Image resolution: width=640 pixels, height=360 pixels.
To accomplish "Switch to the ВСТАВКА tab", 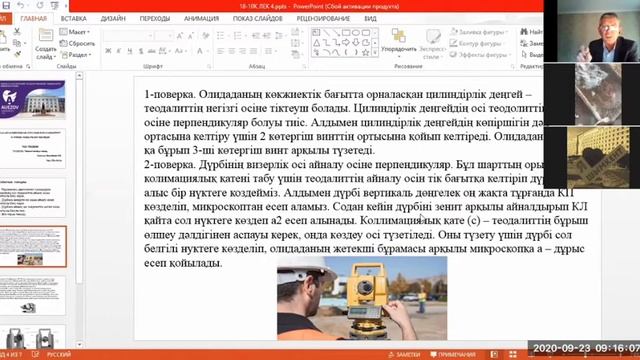I will pos(73,19).
